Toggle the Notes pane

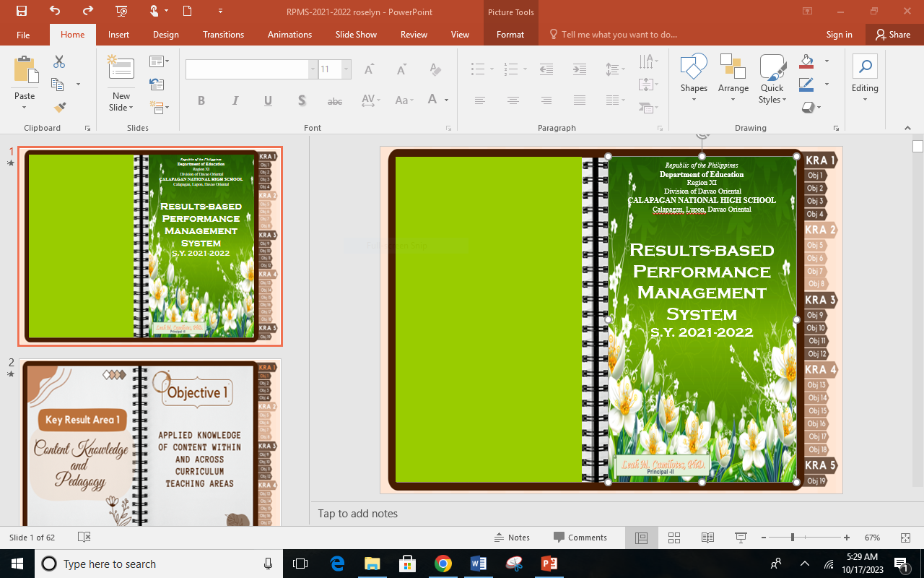pos(512,538)
